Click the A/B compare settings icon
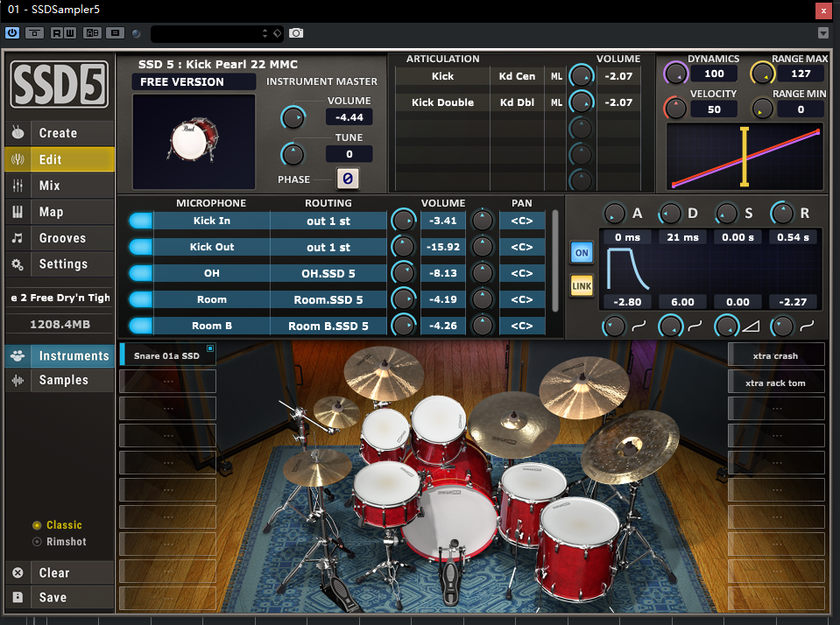Screen dimensions: 840x625 pos(92,33)
